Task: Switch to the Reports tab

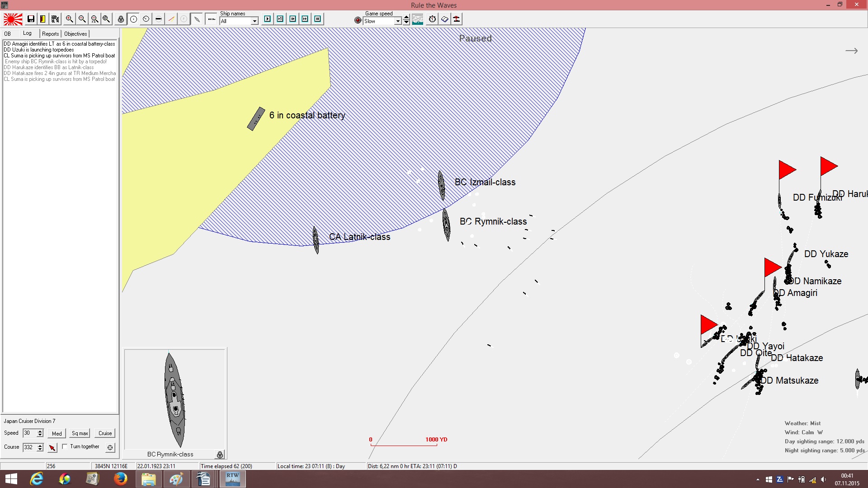Action: (51, 34)
